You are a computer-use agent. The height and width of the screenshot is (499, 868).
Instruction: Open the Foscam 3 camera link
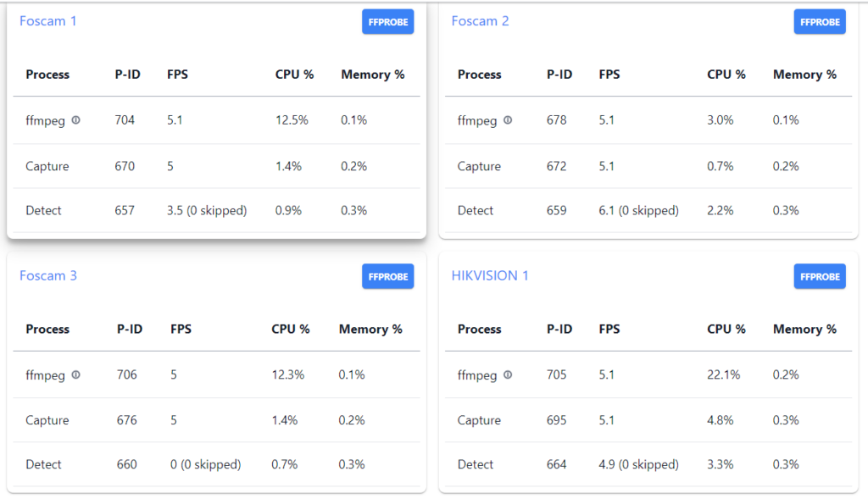[x=48, y=275]
